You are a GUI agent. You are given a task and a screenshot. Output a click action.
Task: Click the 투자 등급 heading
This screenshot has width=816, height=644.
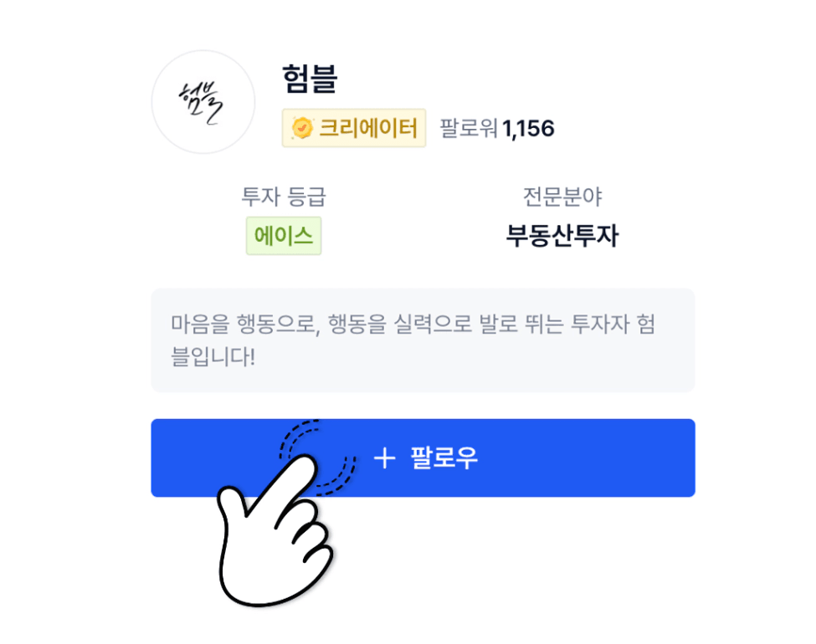[x=283, y=197]
